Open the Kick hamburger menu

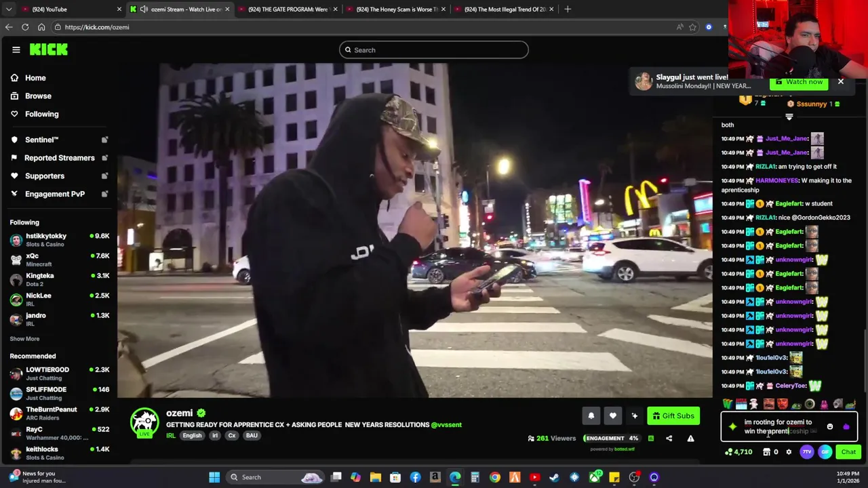click(x=16, y=49)
